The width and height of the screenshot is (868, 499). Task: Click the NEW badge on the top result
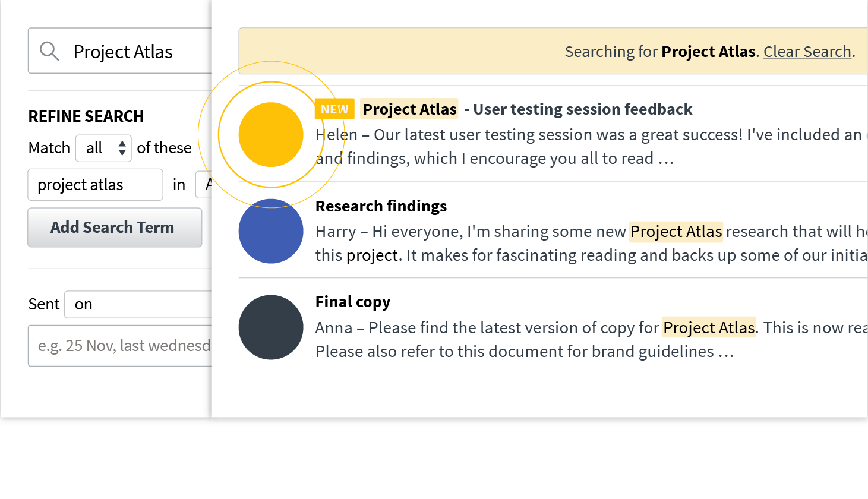[x=334, y=109]
